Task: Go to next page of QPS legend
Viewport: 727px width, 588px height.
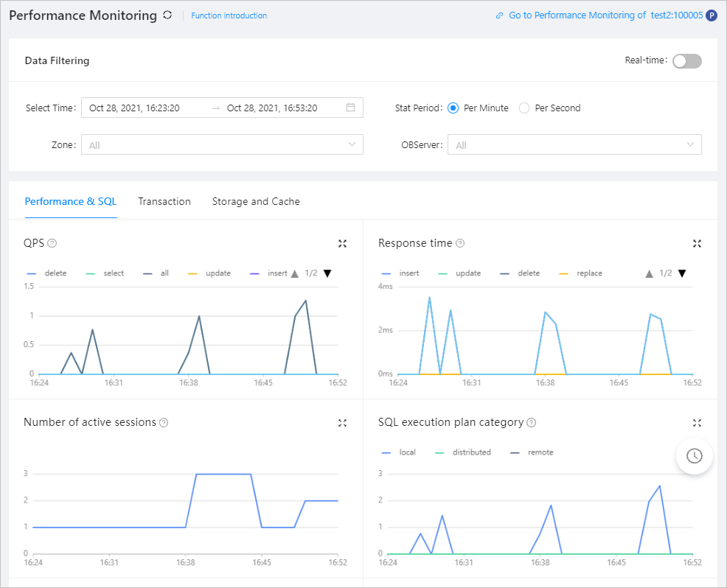Action: click(x=327, y=273)
